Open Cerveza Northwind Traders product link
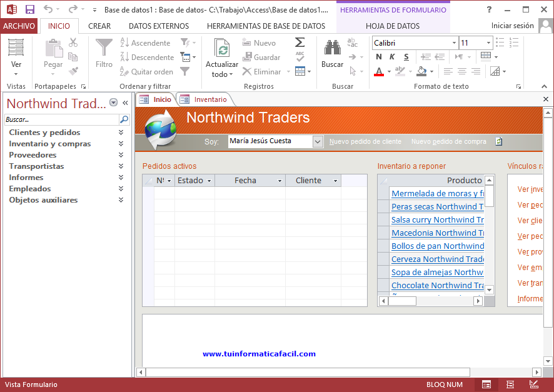554x392 pixels. [438, 259]
